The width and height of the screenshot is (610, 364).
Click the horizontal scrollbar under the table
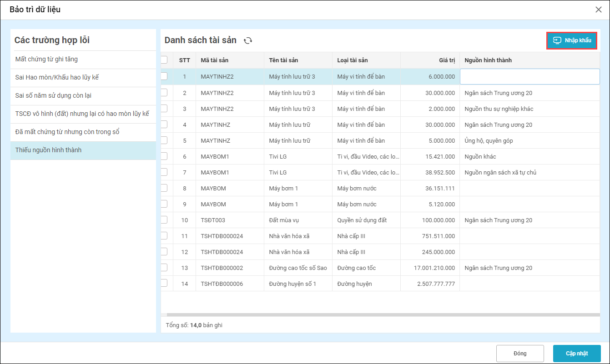coord(382,314)
